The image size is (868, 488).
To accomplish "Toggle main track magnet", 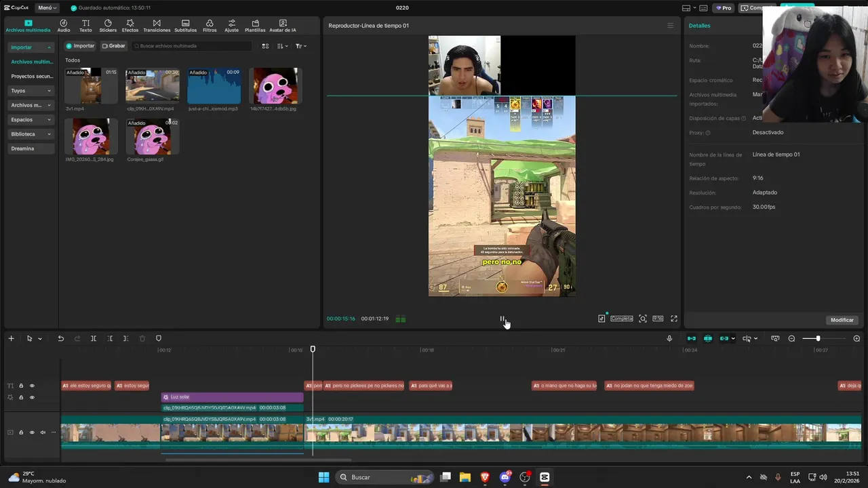I will coord(692,338).
